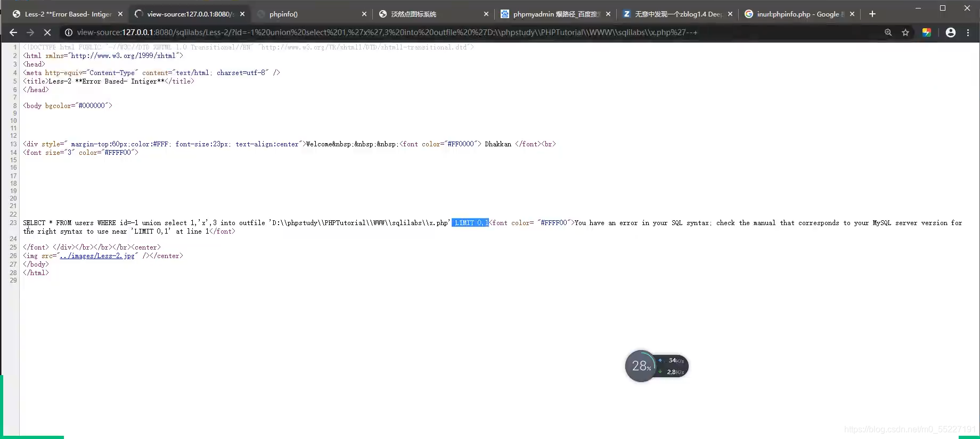Open the colorful extension icon
Screen dimensions: 980x439
927,32
